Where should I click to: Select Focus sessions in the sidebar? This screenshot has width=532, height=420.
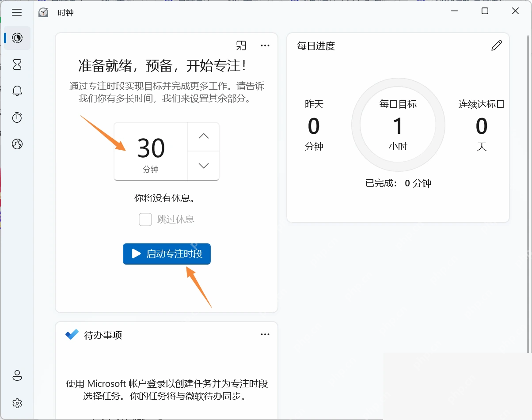click(x=17, y=38)
